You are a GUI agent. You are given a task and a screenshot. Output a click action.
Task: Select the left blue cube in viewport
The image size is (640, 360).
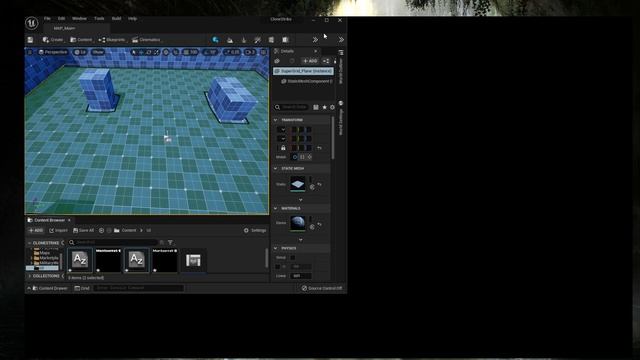(x=98, y=89)
